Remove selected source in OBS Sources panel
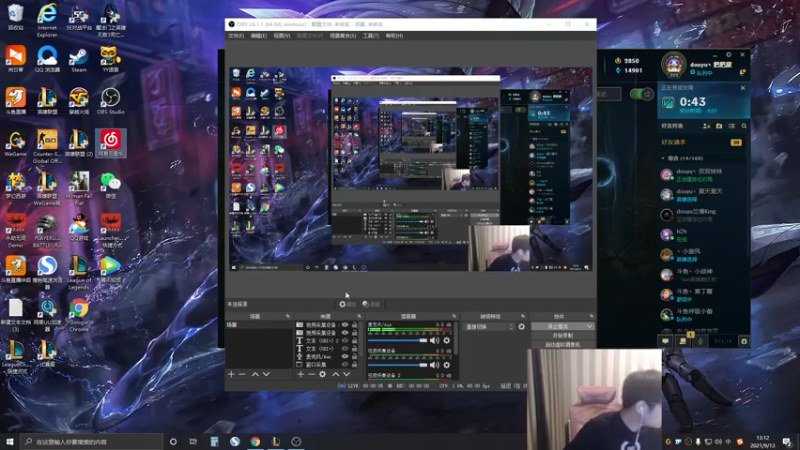 click(311, 374)
